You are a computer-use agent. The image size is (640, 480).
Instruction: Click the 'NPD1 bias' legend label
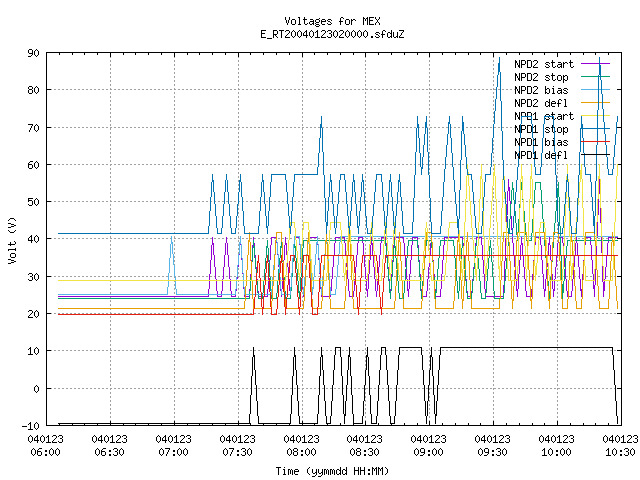coord(541,142)
